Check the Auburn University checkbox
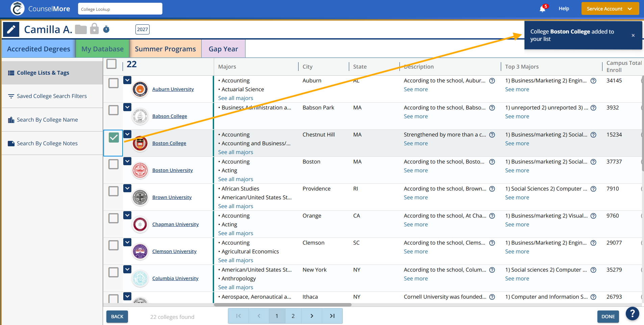Screen dimensions: 644x325 click(113, 83)
